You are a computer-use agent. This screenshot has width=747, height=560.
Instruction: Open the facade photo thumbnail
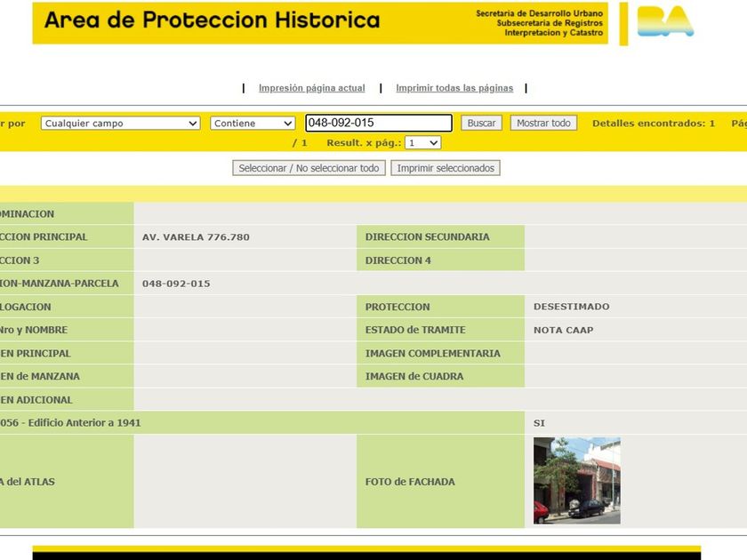click(577, 481)
